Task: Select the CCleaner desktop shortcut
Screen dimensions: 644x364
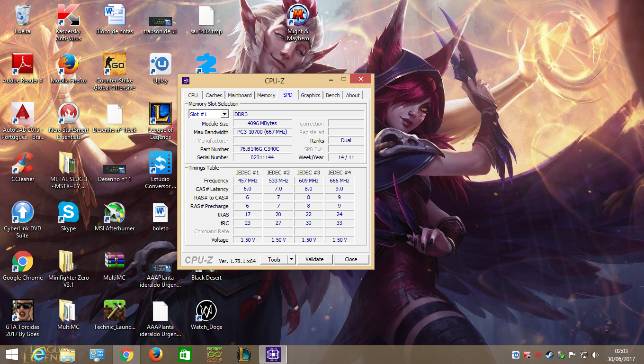Action: (x=22, y=167)
